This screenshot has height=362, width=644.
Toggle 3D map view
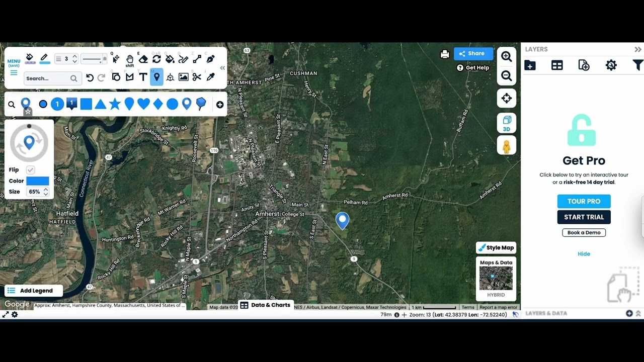point(507,123)
